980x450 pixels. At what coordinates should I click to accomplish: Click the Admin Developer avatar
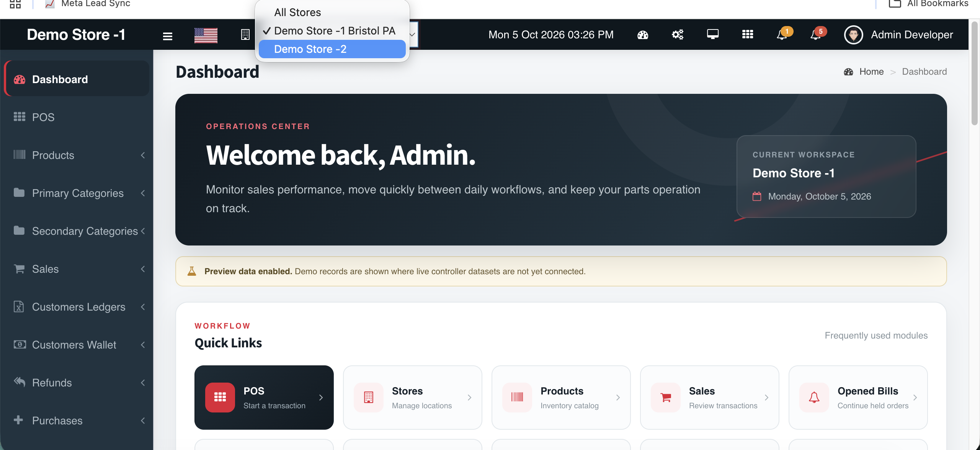(854, 35)
